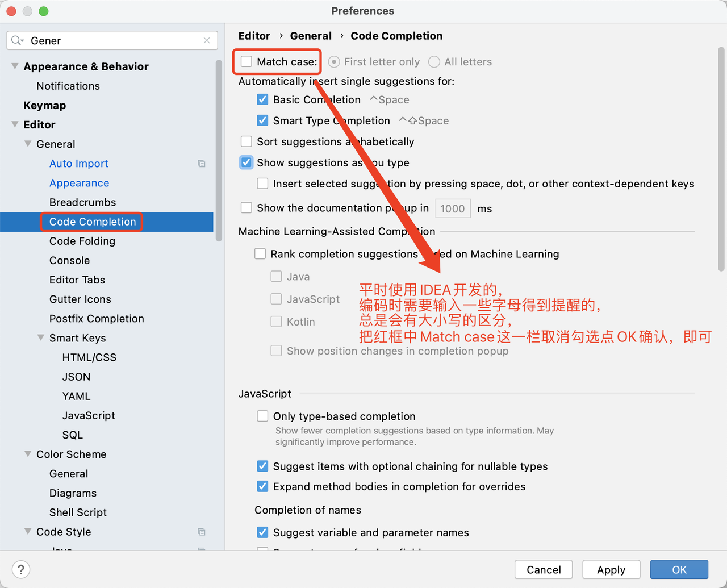Click the Apply button
This screenshot has height=588, width=727.
coord(611,569)
